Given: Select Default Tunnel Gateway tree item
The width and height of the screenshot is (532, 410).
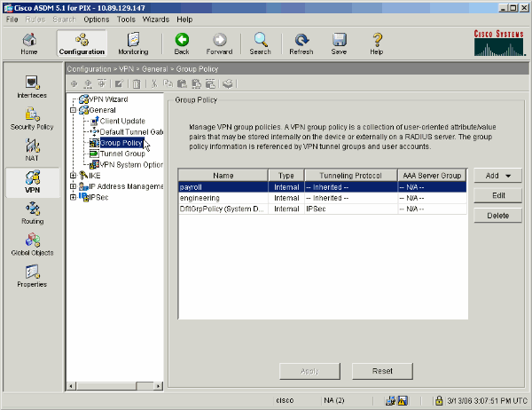Looking at the screenshot, I should 131,132.
